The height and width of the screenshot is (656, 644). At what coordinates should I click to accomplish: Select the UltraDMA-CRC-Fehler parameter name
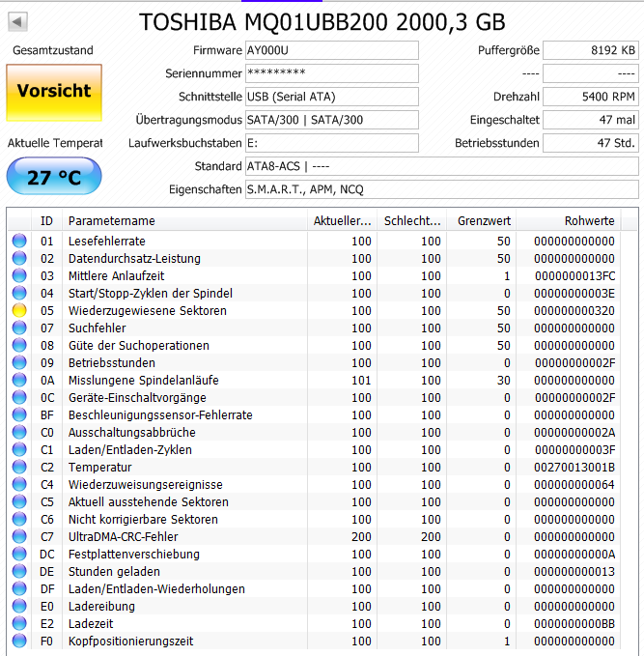click(124, 537)
